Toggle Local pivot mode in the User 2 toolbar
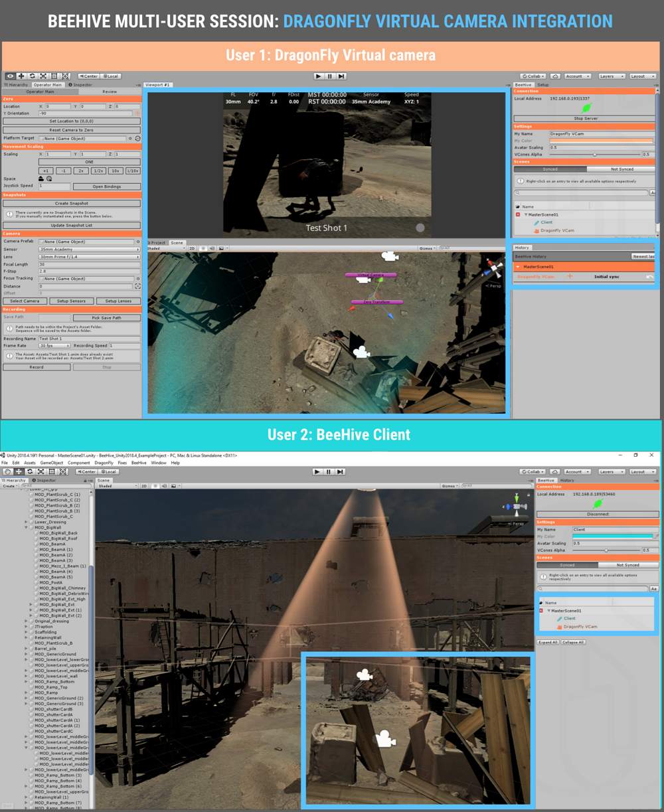 point(109,472)
